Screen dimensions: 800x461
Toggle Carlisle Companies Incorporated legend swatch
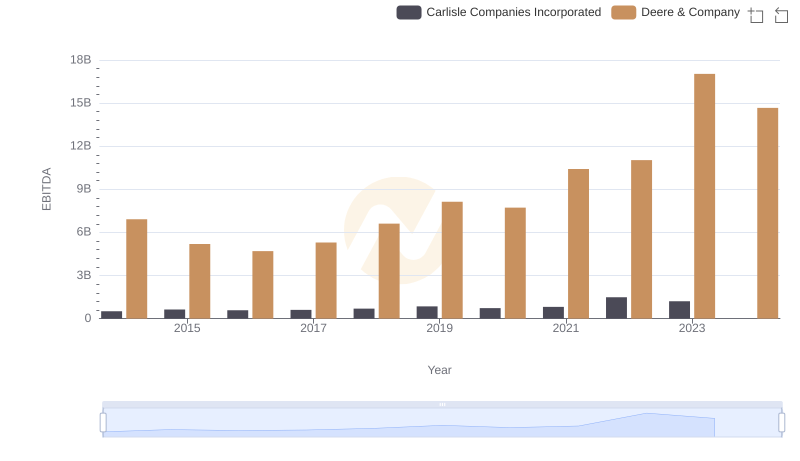coord(409,12)
